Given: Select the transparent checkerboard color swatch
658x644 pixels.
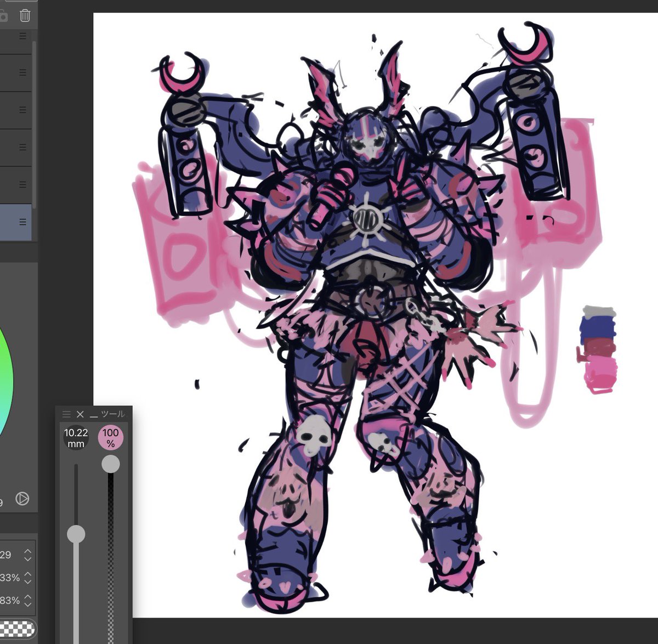Looking at the screenshot, I should pos(17,629).
